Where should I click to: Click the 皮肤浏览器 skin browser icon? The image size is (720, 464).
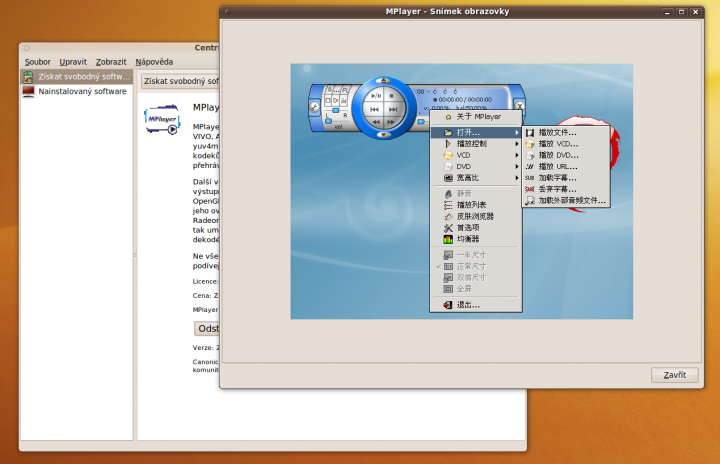click(448, 216)
